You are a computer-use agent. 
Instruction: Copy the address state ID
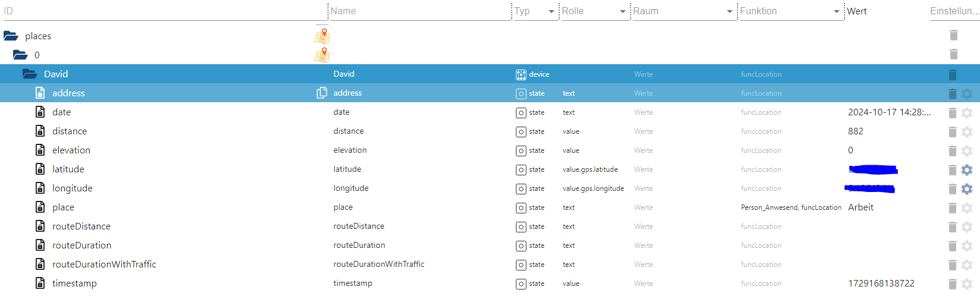322,93
